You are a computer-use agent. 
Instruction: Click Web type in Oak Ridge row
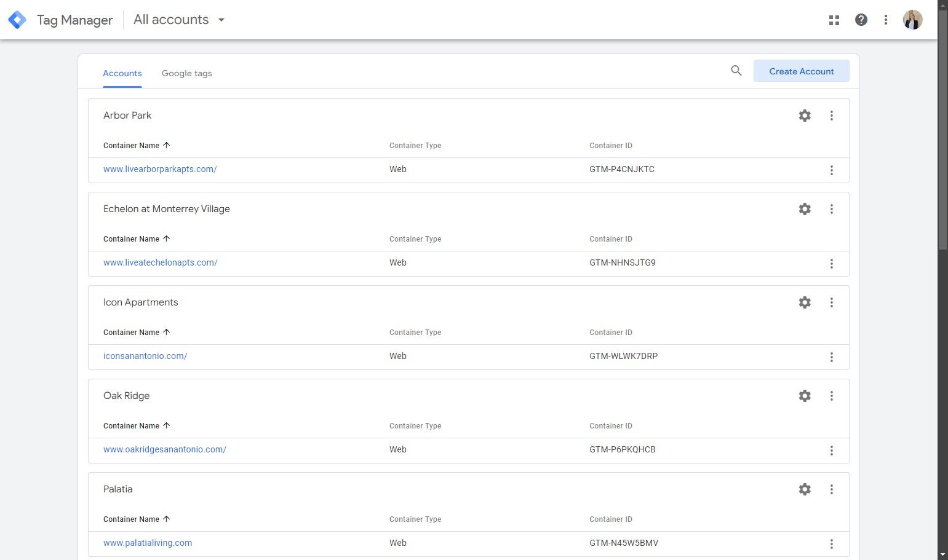click(398, 449)
